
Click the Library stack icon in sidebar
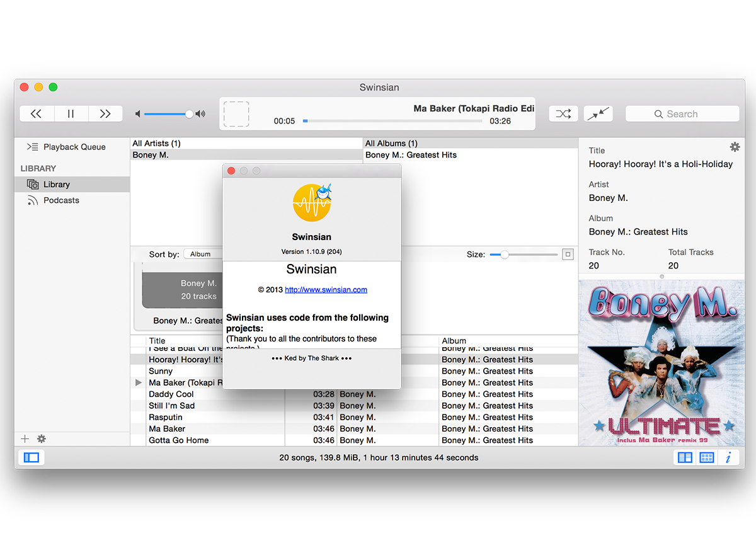pyautogui.click(x=33, y=185)
